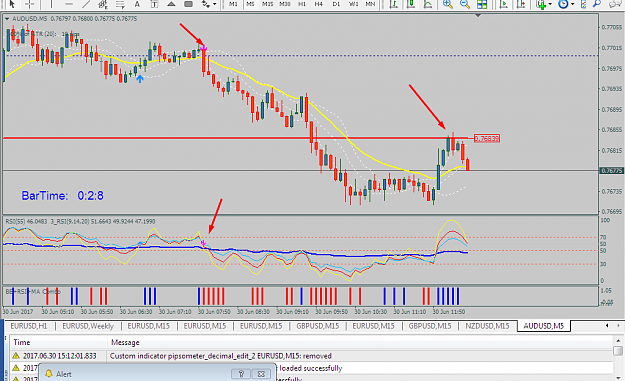Zoom out of the chart

[465, 4]
